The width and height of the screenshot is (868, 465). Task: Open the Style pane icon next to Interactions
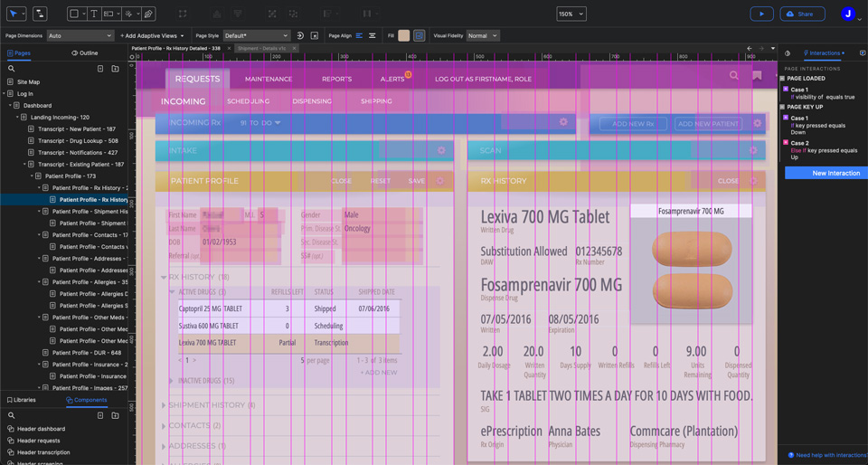[787, 53]
